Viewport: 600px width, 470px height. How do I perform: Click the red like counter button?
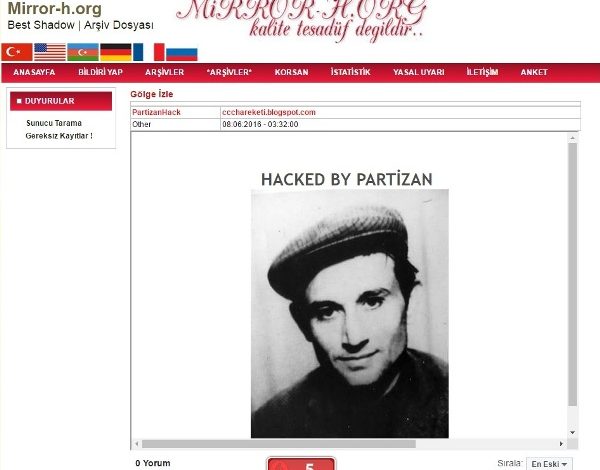pyautogui.click(x=301, y=464)
